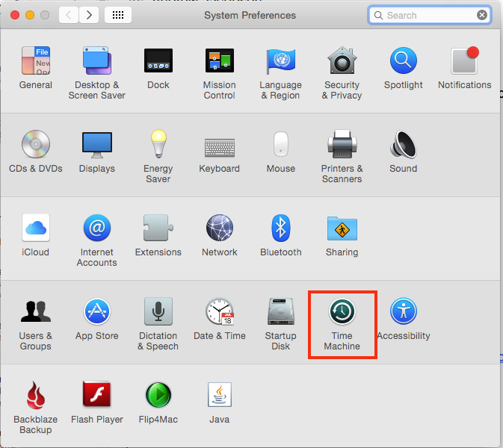Click the forward navigation arrow
This screenshot has height=448, width=503.
coord(89,15)
